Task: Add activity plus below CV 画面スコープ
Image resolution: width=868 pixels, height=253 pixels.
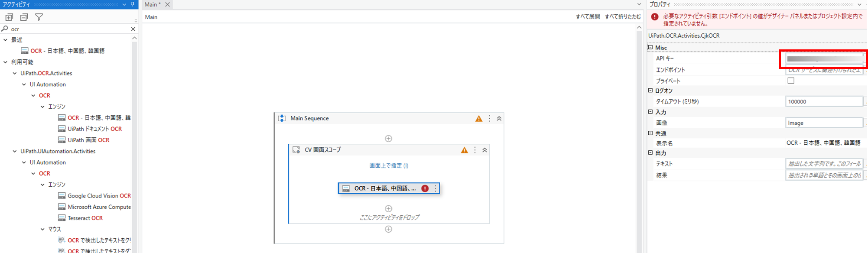Action: point(389,229)
